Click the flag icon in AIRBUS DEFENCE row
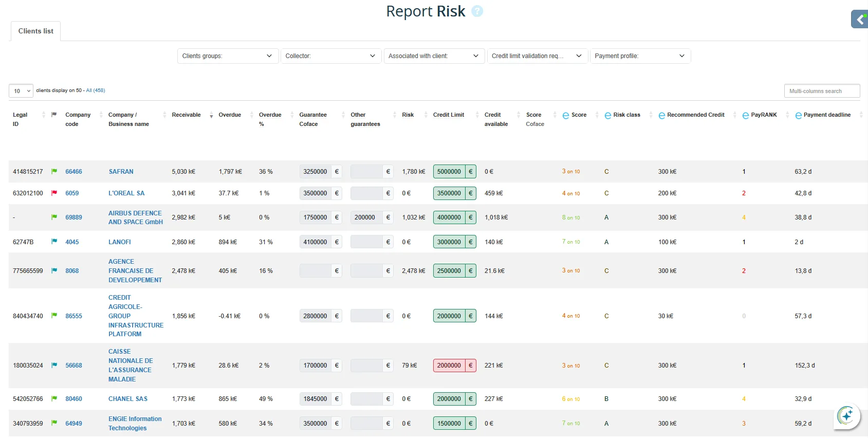 (54, 217)
